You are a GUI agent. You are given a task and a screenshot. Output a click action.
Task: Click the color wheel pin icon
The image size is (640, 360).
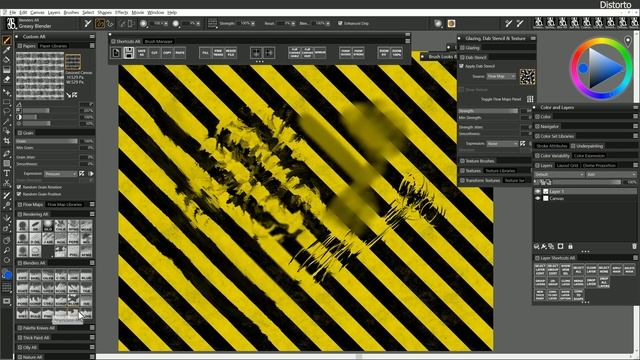tap(628, 41)
